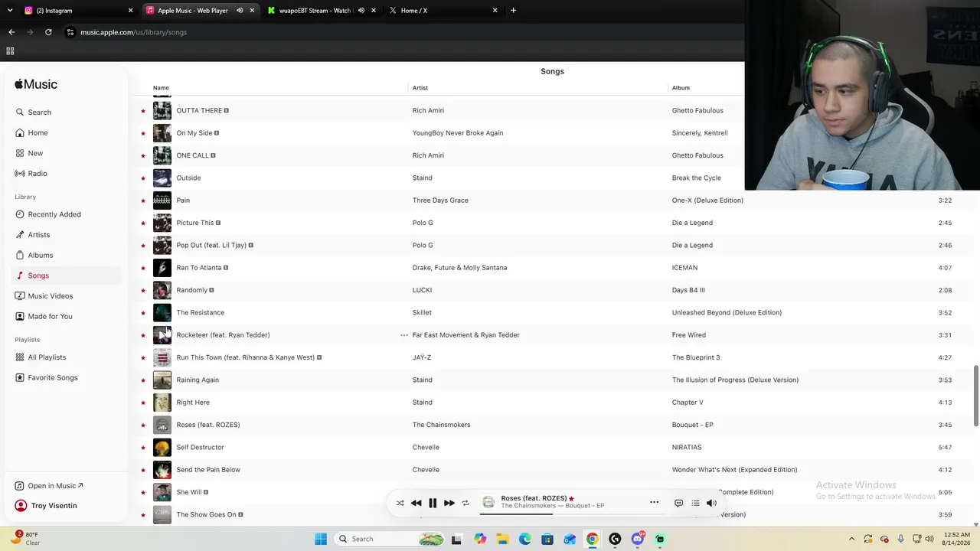Click the Roses album art in player

pyautogui.click(x=488, y=502)
